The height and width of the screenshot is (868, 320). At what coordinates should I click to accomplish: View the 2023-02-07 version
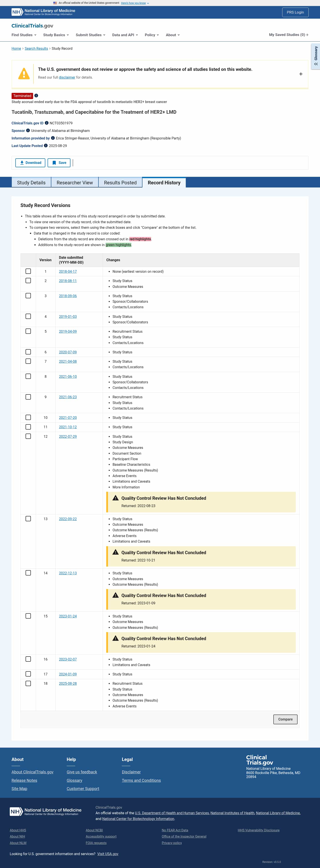(x=68, y=659)
